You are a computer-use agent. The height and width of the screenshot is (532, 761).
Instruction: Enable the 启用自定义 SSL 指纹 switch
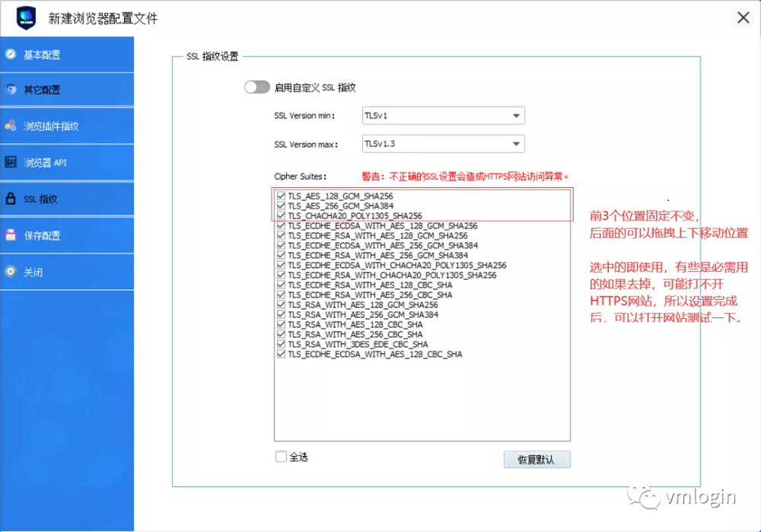[256, 87]
